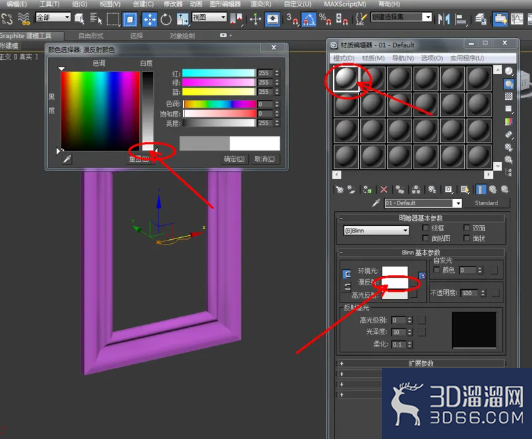
Task: Click the Go to Parent icon
Action: pyautogui.click(x=493, y=189)
